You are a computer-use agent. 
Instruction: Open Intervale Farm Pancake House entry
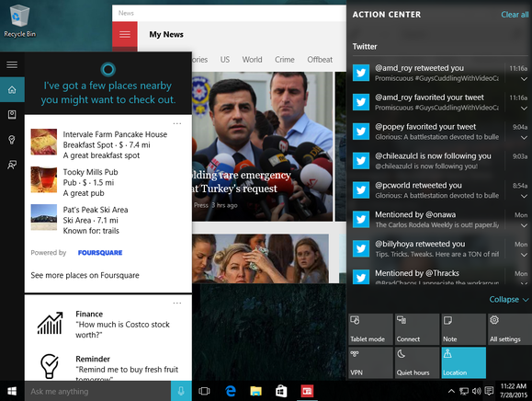pyautogui.click(x=108, y=144)
